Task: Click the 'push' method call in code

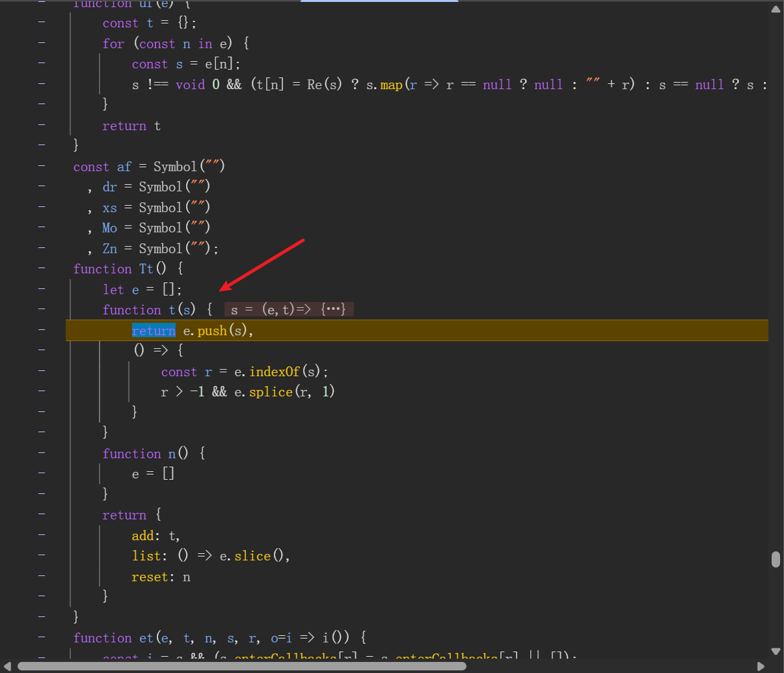Action: click(x=212, y=331)
